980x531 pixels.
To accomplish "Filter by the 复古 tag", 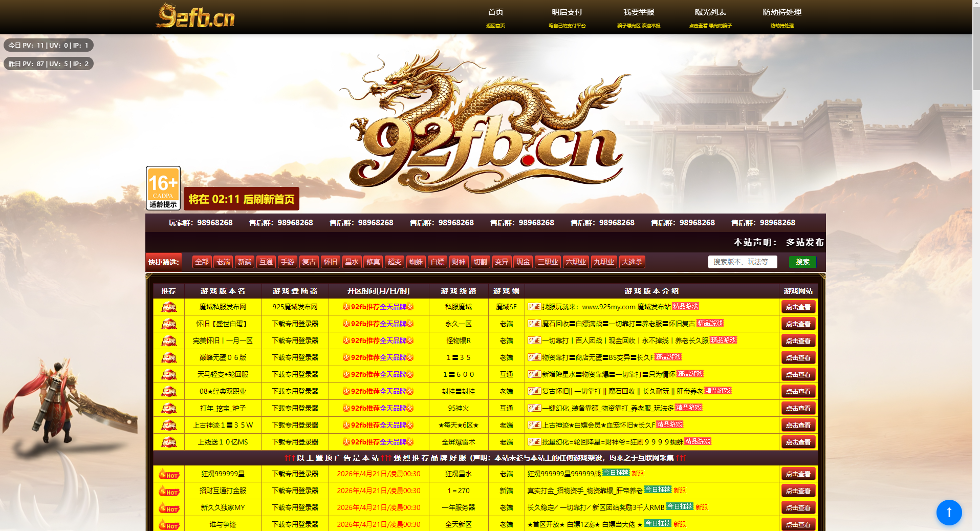I will (x=309, y=262).
